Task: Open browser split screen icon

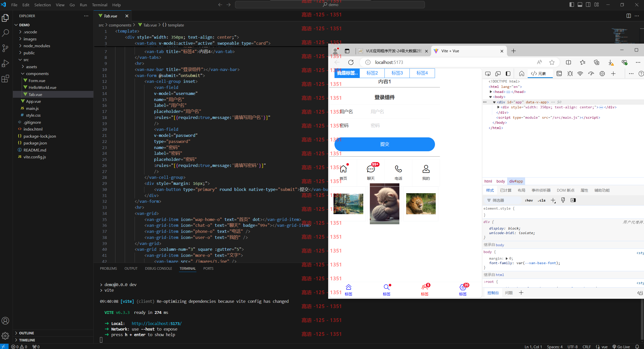Action: [569, 62]
